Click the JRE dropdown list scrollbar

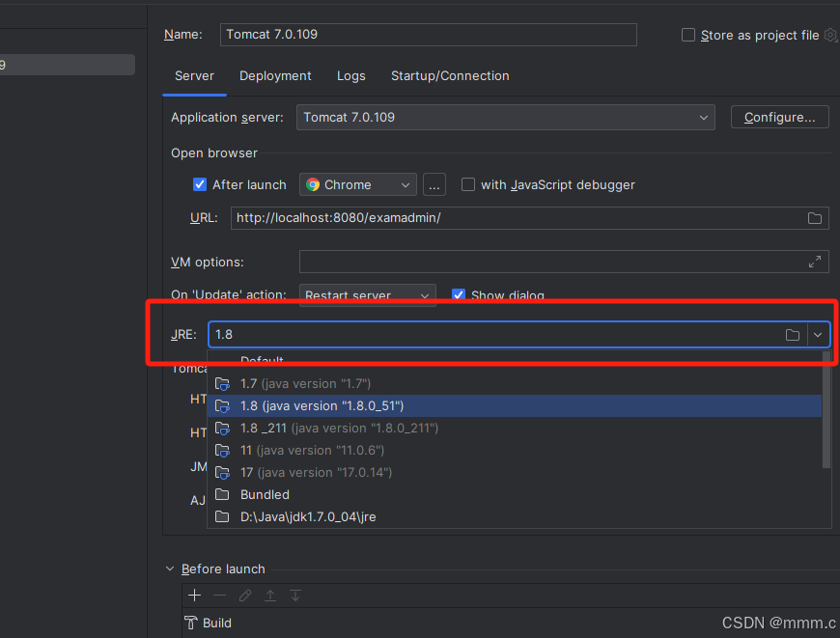[826, 410]
